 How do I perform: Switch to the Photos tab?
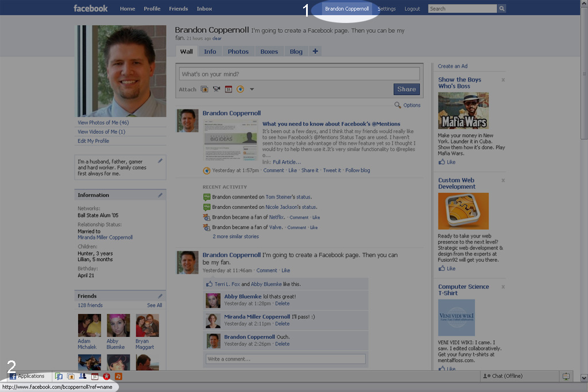point(238,51)
